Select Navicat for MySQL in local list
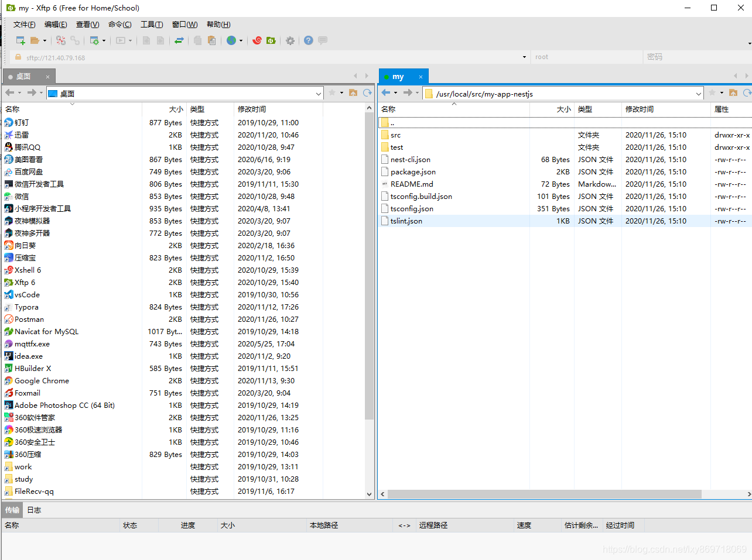This screenshot has width=752, height=560. coord(46,332)
